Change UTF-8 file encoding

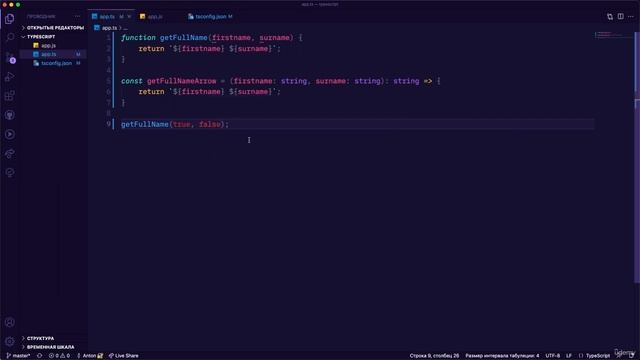[x=553, y=356]
